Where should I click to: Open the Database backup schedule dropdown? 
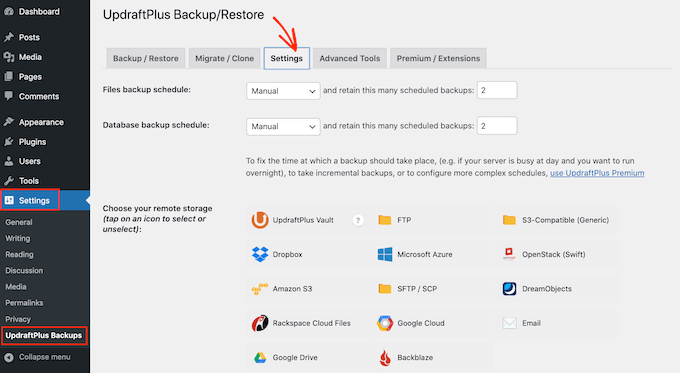[x=283, y=127]
